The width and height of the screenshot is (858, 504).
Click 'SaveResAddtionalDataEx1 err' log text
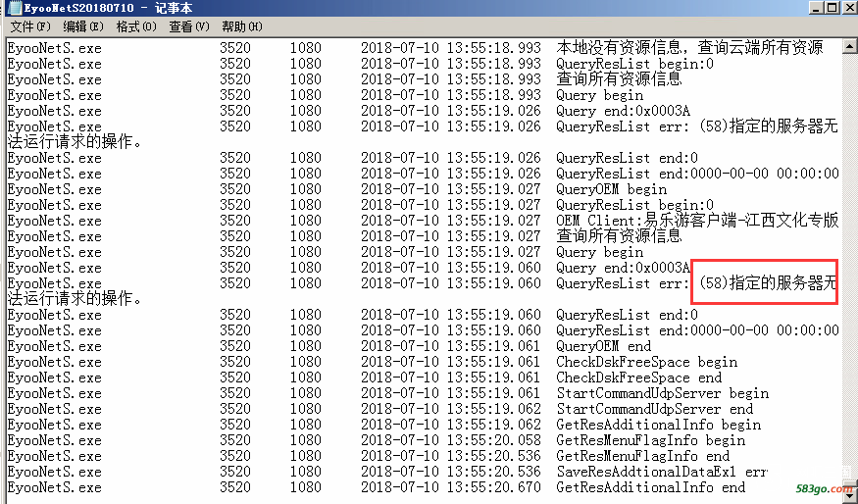pos(662,472)
